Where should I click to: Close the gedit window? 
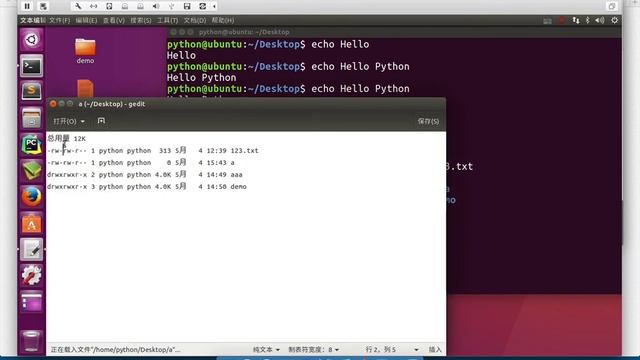(x=53, y=104)
